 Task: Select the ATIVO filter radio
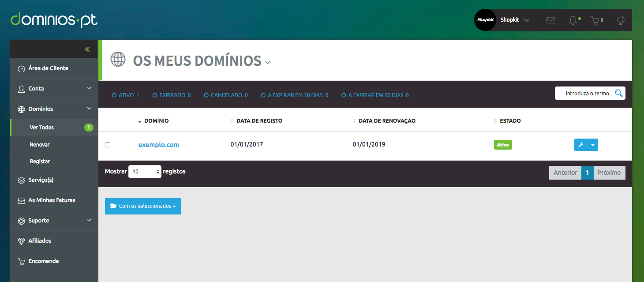[114, 95]
